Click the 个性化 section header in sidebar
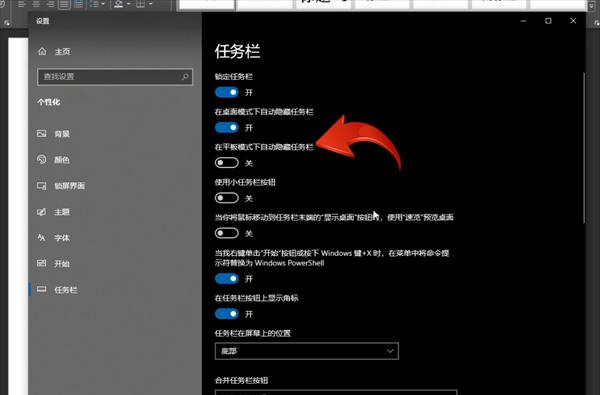 point(49,102)
